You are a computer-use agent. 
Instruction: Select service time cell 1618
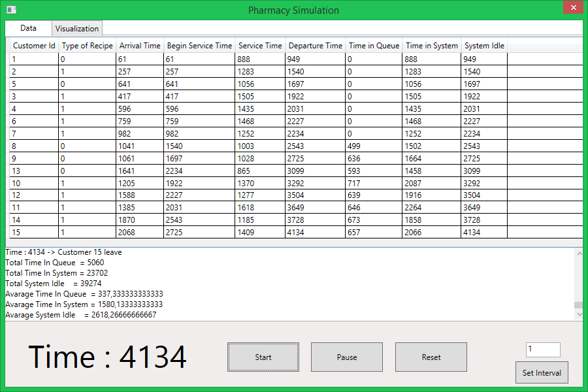tap(260, 208)
